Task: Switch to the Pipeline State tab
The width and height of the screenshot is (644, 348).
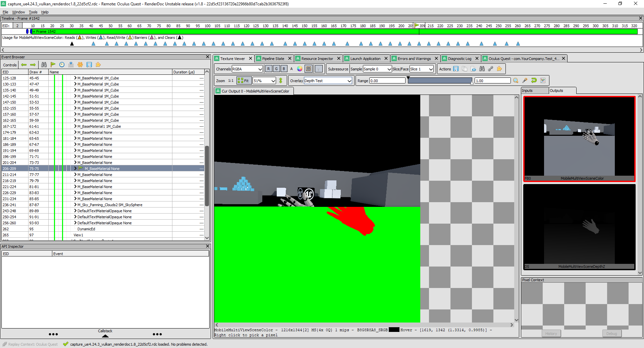Action: coord(274,58)
